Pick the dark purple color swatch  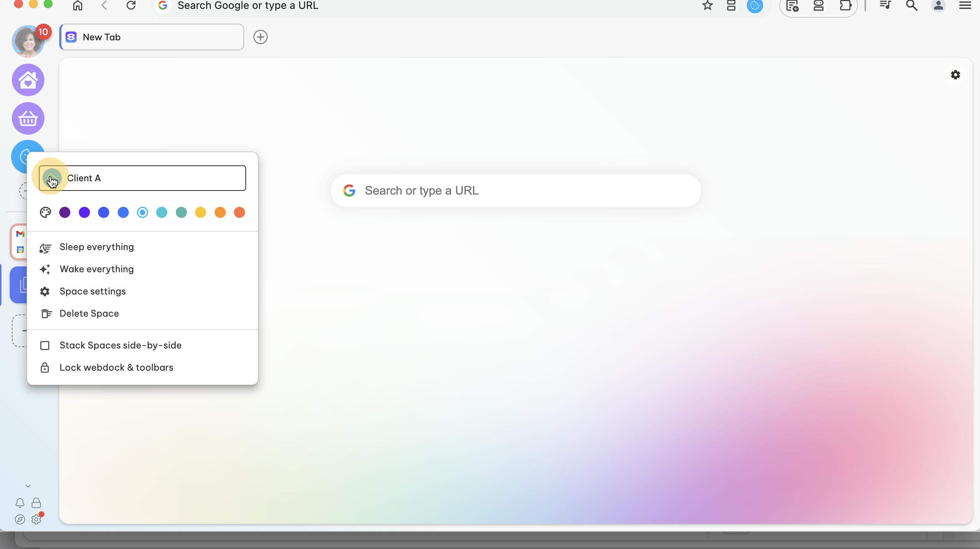pyautogui.click(x=65, y=212)
